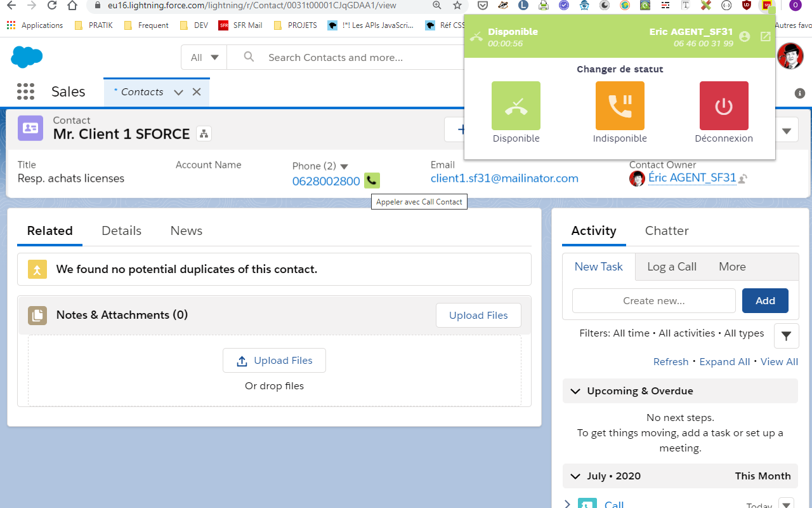Viewport: 812px width, 508px height.
Task: Click the Create new task input field
Action: click(654, 301)
